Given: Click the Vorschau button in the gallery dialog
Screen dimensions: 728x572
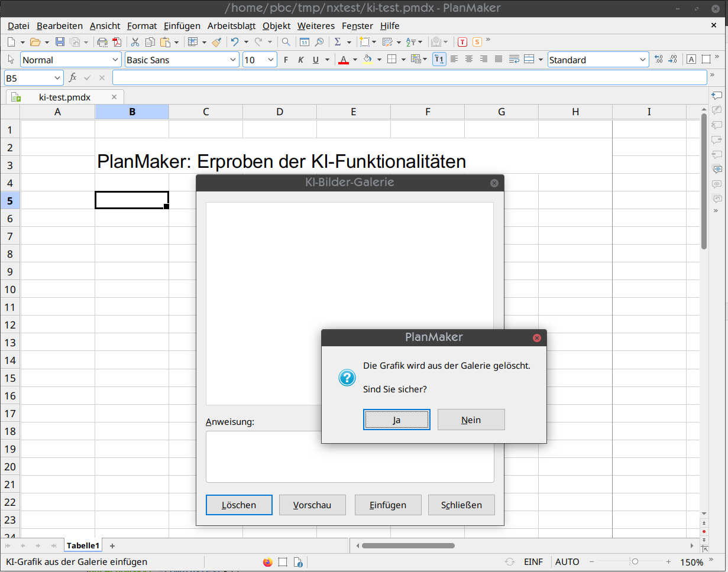Looking at the screenshot, I should (312, 505).
